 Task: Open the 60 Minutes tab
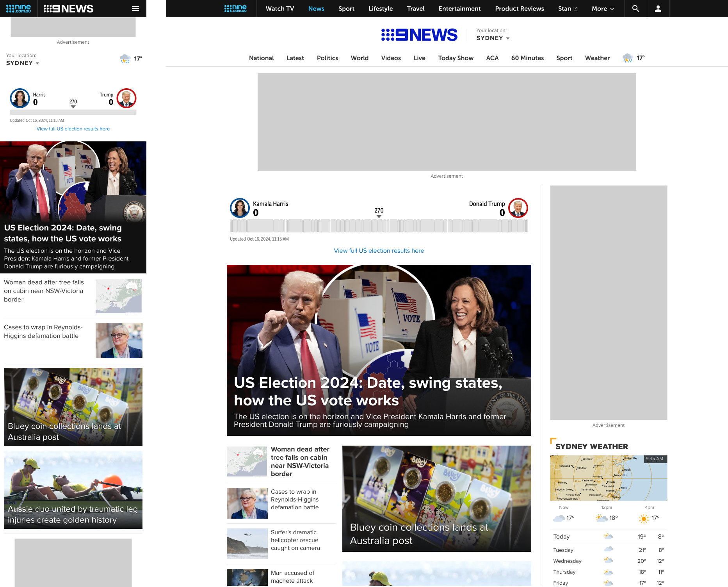(x=527, y=58)
